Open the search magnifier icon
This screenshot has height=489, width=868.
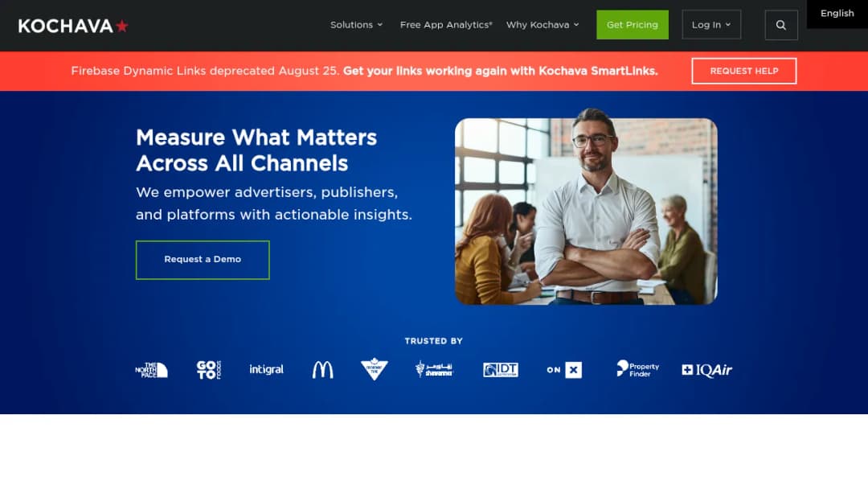pyautogui.click(x=781, y=25)
